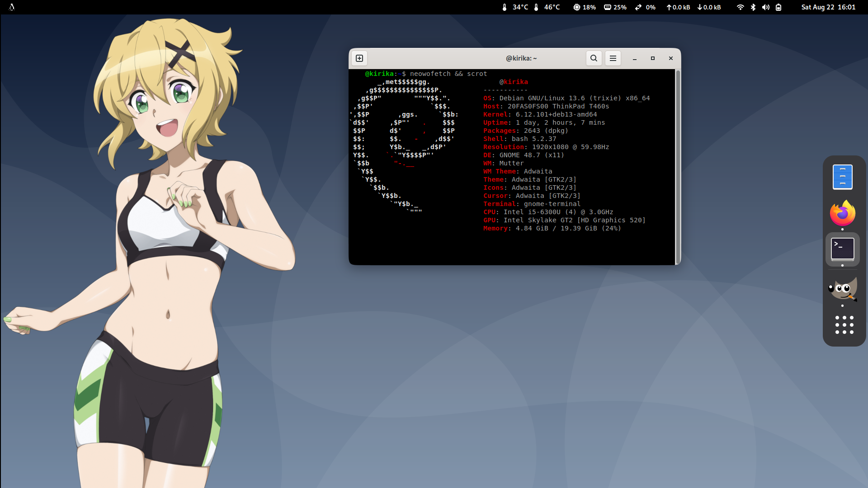The width and height of the screenshot is (868, 488).
Task: Show the applications grid
Action: (844, 325)
